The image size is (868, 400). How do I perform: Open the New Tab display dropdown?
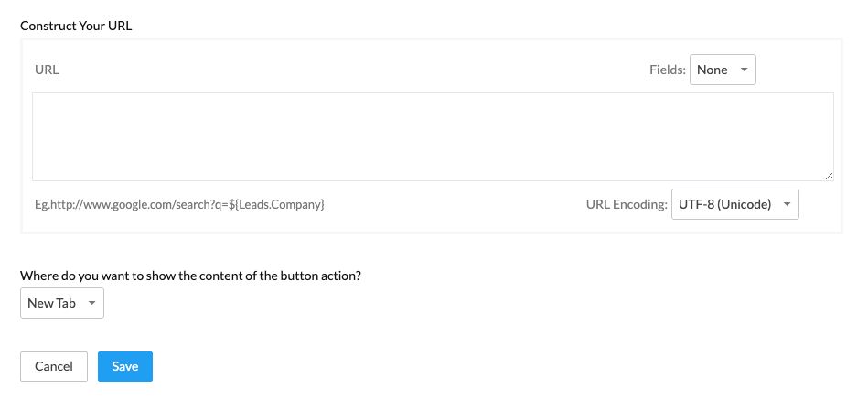click(x=61, y=303)
